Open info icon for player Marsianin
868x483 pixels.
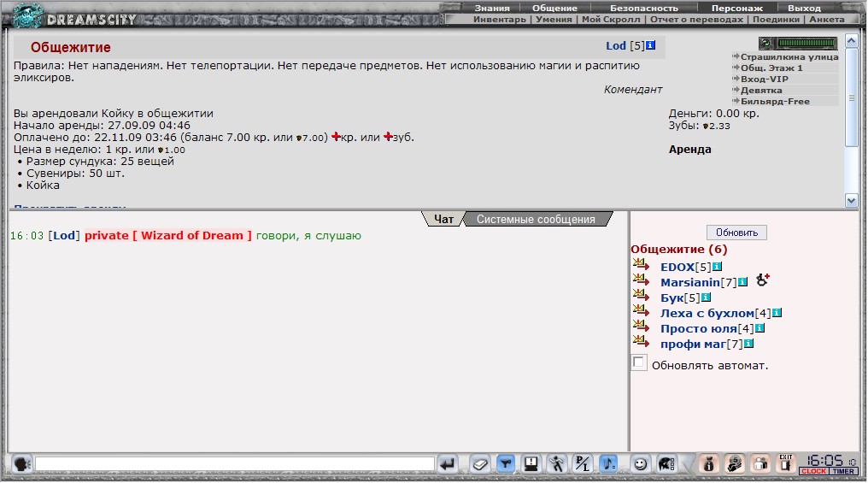[x=742, y=282]
